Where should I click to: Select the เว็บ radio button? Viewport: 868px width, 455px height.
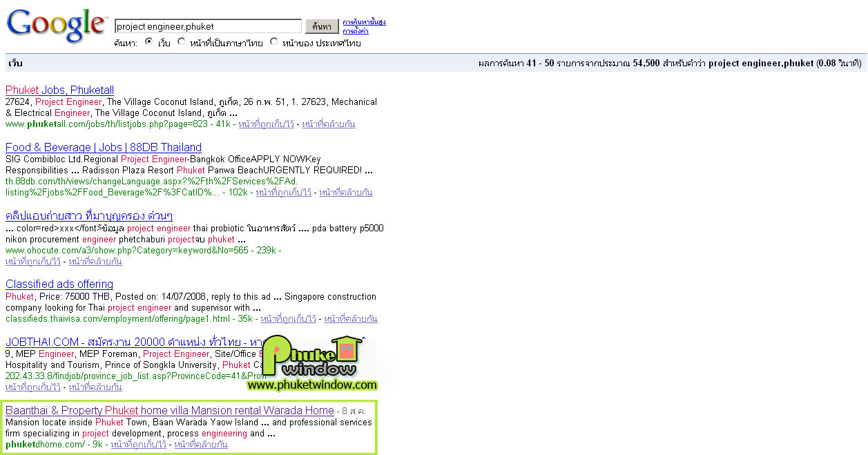pos(148,42)
